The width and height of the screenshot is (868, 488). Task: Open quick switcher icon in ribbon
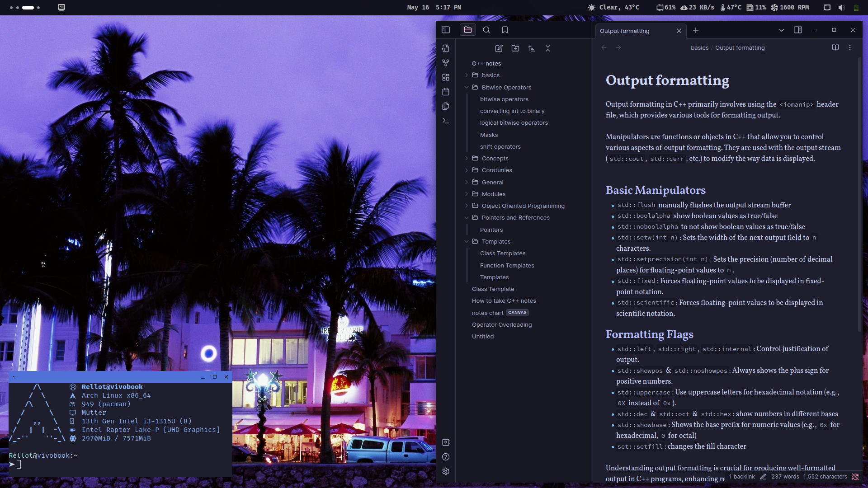tap(446, 48)
